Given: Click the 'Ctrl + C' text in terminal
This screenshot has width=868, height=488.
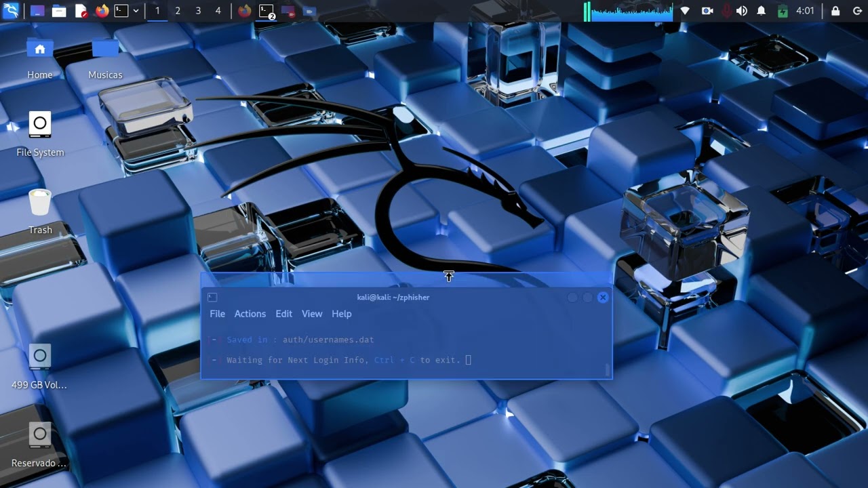Looking at the screenshot, I should click(395, 360).
